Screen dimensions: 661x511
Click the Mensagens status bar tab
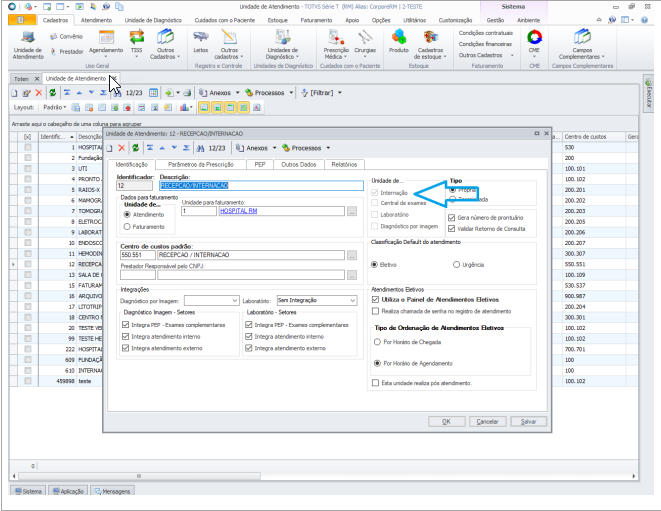click(112, 491)
